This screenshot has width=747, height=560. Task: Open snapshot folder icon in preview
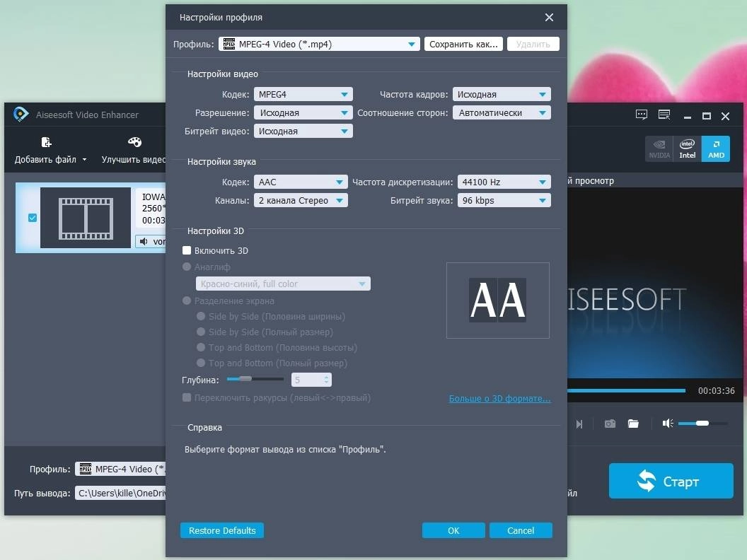pyautogui.click(x=633, y=424)
